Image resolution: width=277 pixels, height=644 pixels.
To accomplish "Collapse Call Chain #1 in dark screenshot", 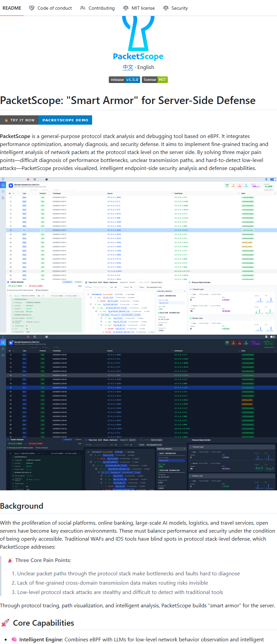I will [88, 452].
